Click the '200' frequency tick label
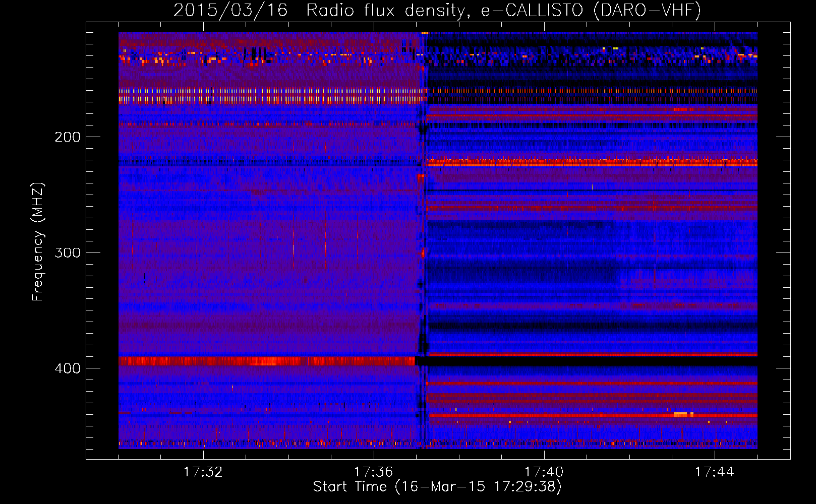The height and width of the screenshot is (504, 816). (68, 137)
